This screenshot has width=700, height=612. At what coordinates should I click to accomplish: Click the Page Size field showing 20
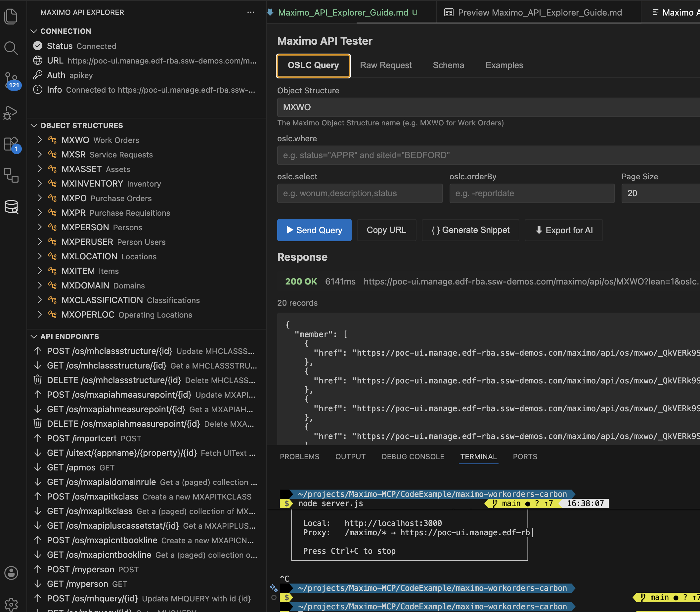pos(661,193)
